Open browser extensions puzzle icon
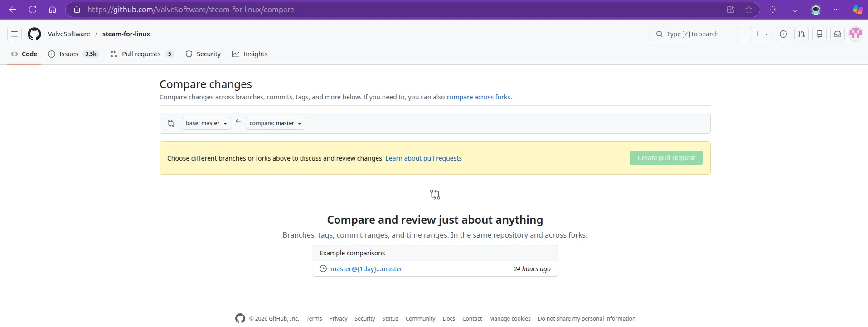This screenshot has height=327, width=868. [x=773, y=10]
